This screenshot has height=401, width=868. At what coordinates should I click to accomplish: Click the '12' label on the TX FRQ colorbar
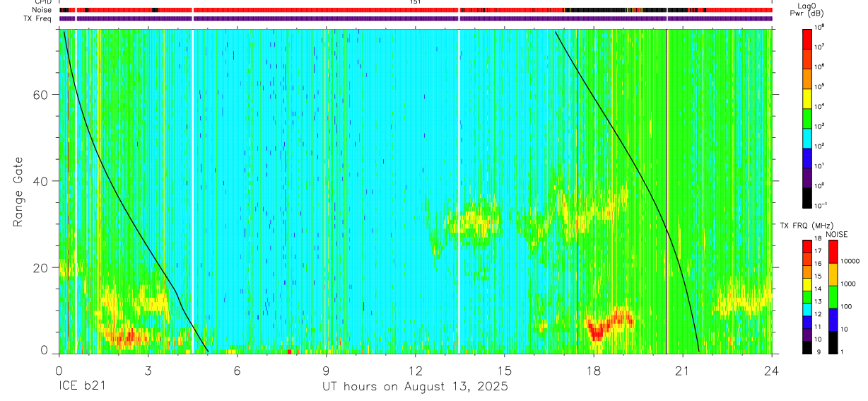pyautogui.click(x=819, y=314)
